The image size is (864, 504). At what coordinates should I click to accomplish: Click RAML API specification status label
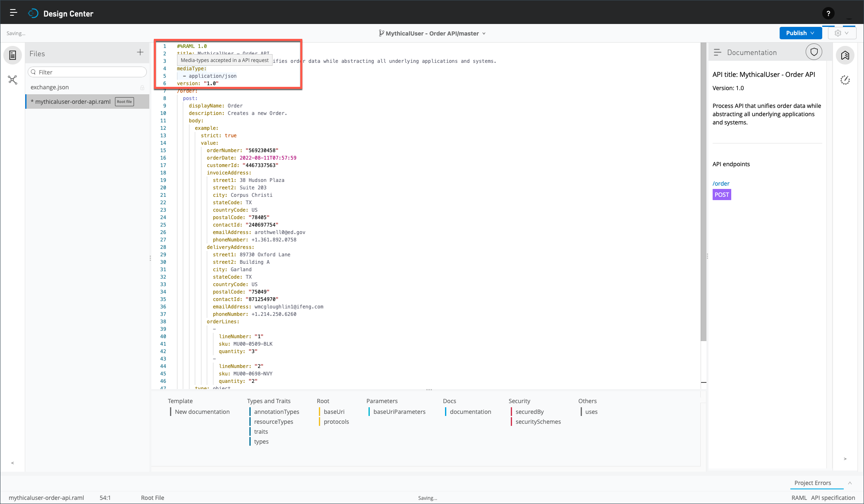coord(823,498)
